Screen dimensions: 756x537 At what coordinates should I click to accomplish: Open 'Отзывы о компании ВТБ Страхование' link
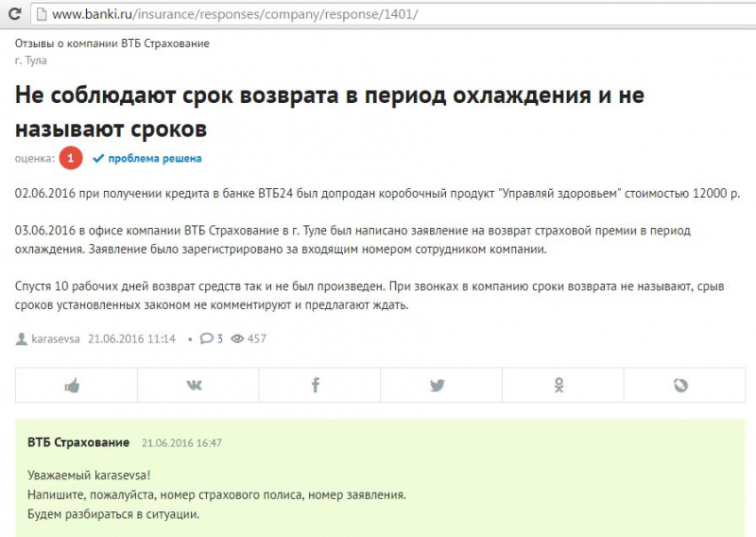tap(112, 43)
